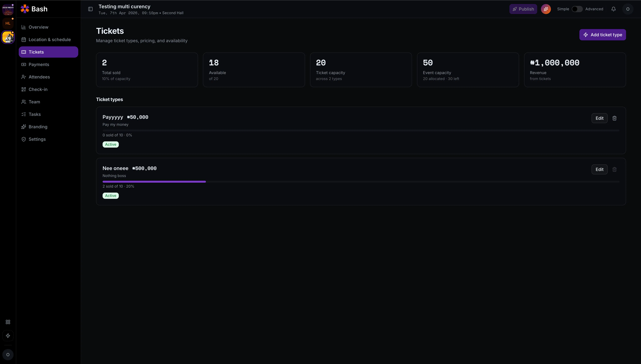The height and width of the screenshot is (364, 641).
Task: Click 'Tue, 7th Apr 2026, 09:10pm' event date text
Action: click(128, 13)
